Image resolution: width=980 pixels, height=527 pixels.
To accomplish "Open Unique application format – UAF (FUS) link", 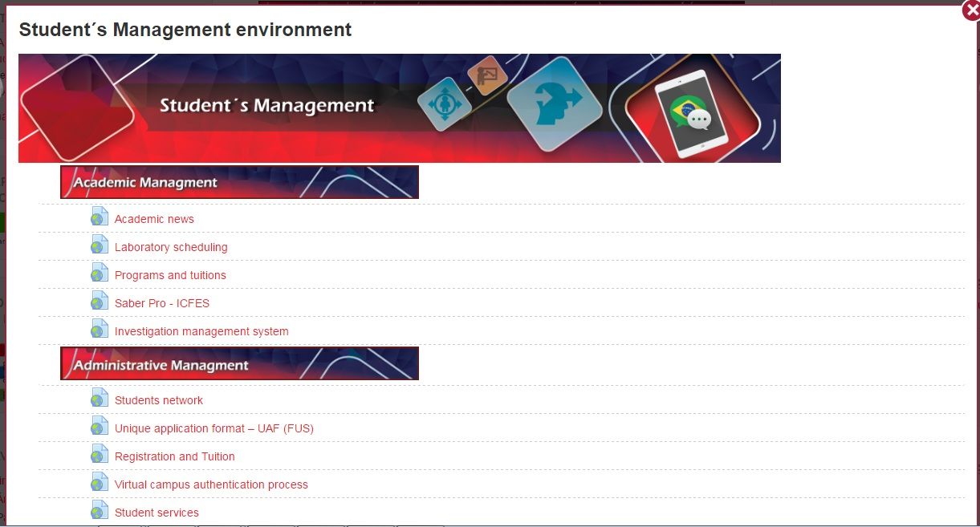I will [214, 428].
